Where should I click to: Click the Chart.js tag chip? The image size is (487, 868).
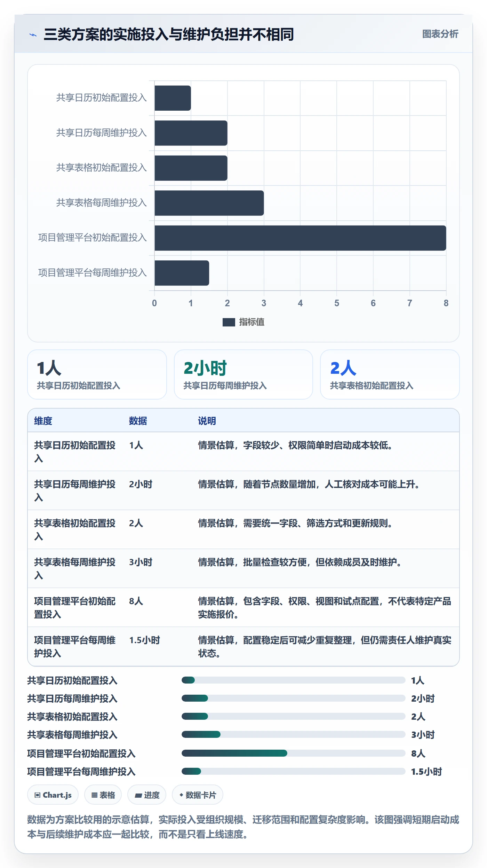53,795
